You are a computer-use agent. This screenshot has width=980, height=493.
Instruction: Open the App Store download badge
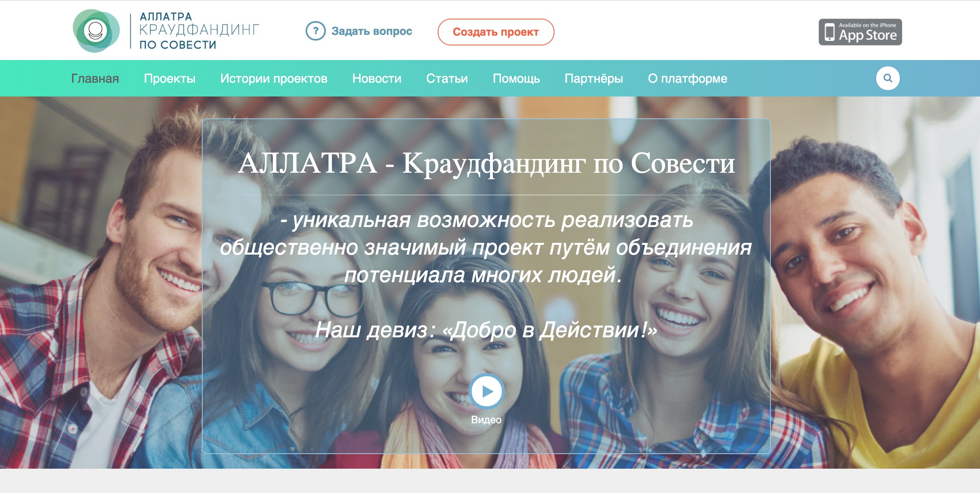click(x=860, y=32)
